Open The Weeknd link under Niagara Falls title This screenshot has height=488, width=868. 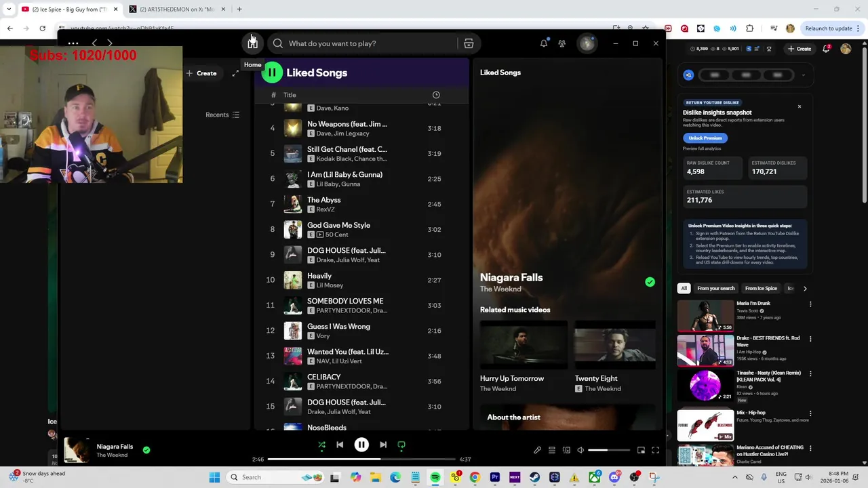[x=500, y=289]
